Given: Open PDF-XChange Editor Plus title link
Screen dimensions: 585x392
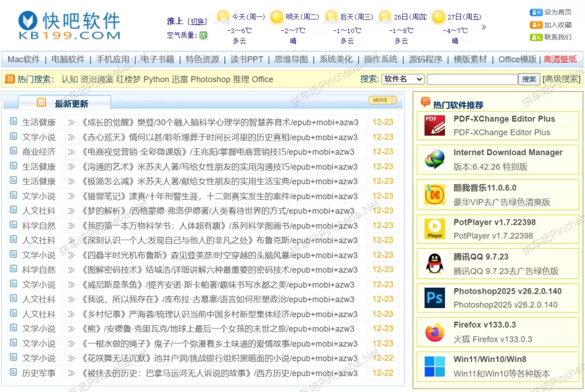Looking at the screenshot, I should (x=504, y=119).
